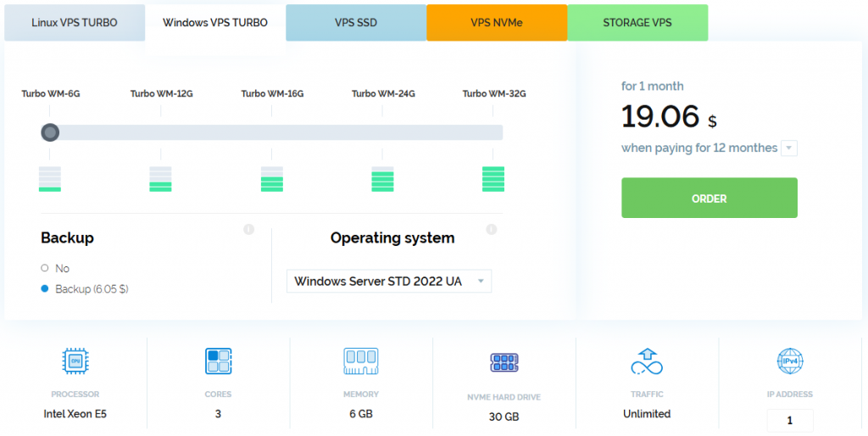
Task: Click the level bars icon under Turbo WM-16G
Action: (272, 179)
